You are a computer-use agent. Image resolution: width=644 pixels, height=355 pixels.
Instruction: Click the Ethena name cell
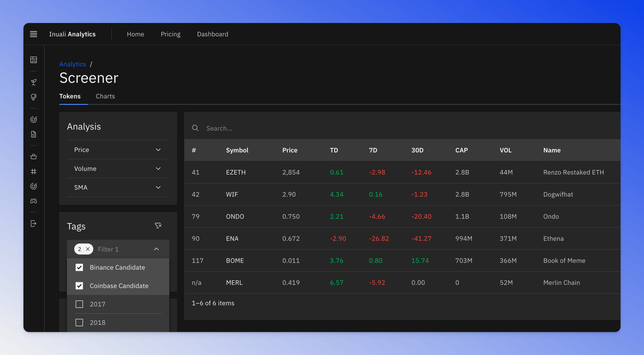tap(553, 238)
